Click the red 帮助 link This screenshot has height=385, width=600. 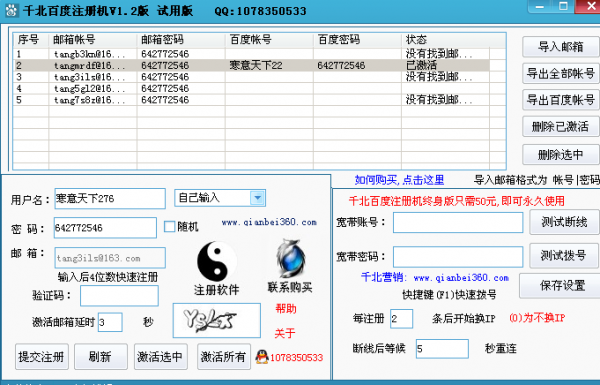(x=286, y=308)
